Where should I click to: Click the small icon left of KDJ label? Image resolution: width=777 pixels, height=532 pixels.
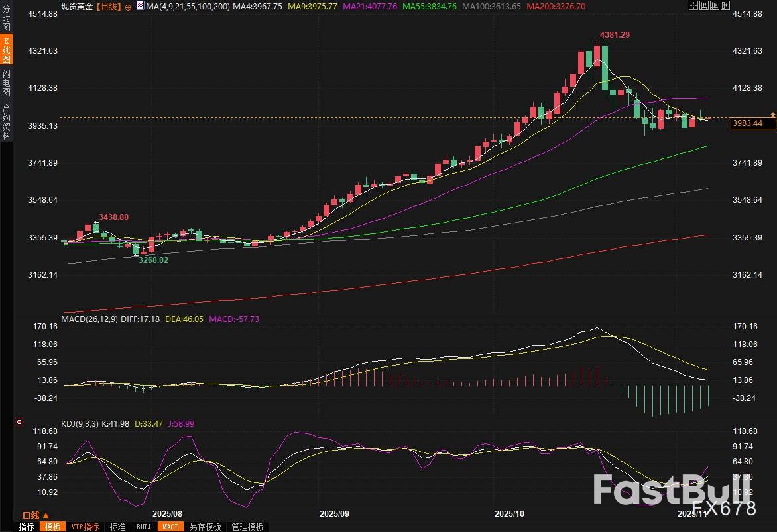pyautogui.click(x=19, y=421)
